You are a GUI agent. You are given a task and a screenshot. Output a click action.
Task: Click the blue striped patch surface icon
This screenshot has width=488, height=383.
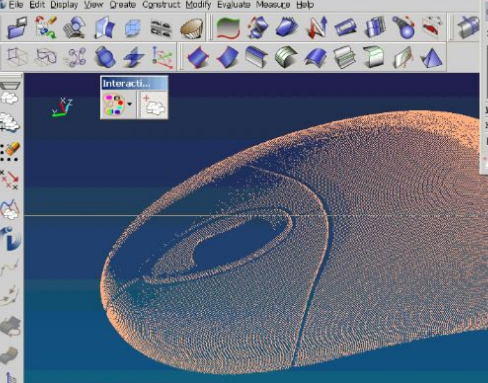(375, 27)
